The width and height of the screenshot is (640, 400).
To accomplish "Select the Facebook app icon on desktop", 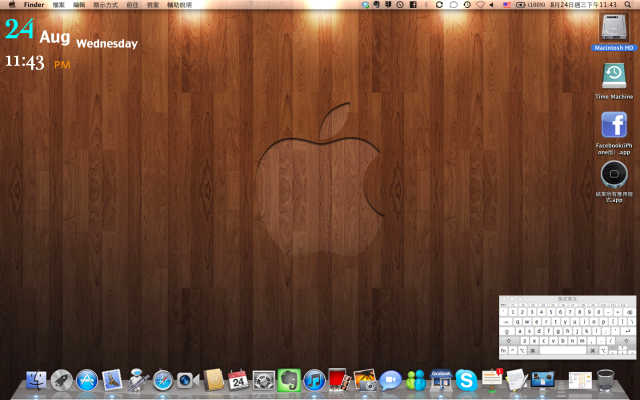I will pyautogui.click(x=614, y=125).
